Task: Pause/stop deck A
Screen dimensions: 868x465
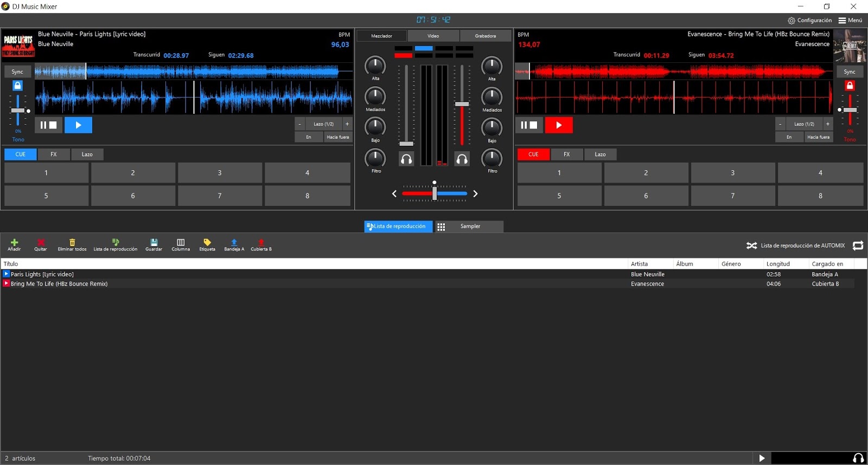Action: point(49,125)
